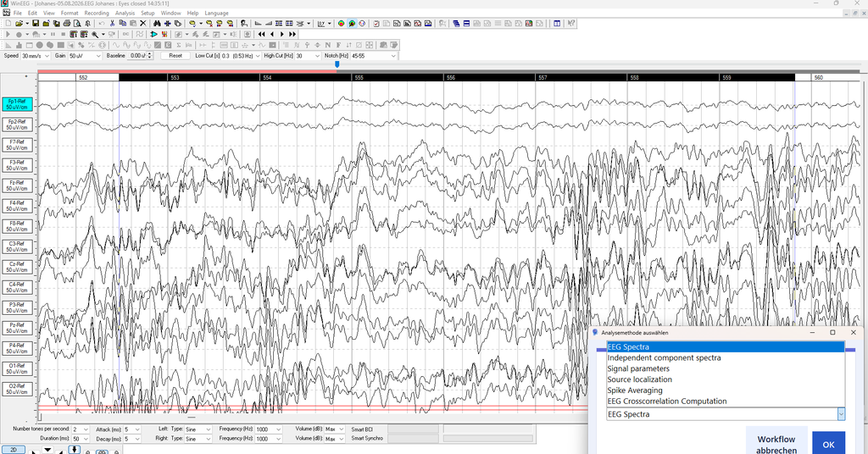Open the File menu
Viewport: 868px width, 454px height.
17,13
